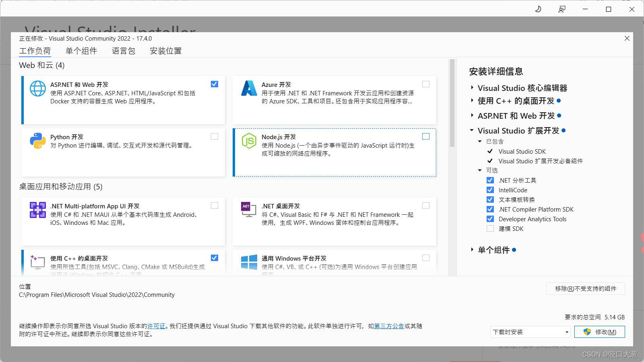644x362 pixels.
Task: Check the Node.js 开发 workload checkbox
Action: tap(426, 136)
